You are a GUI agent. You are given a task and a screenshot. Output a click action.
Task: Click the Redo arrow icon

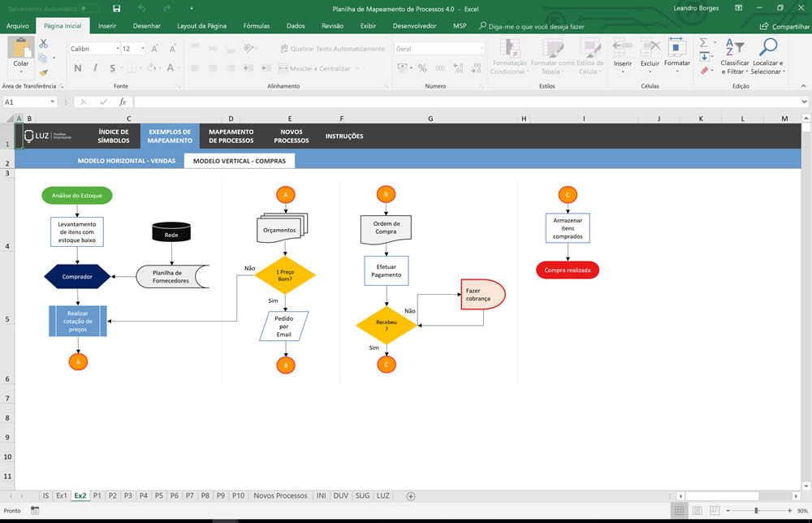(x=166, y=8)
